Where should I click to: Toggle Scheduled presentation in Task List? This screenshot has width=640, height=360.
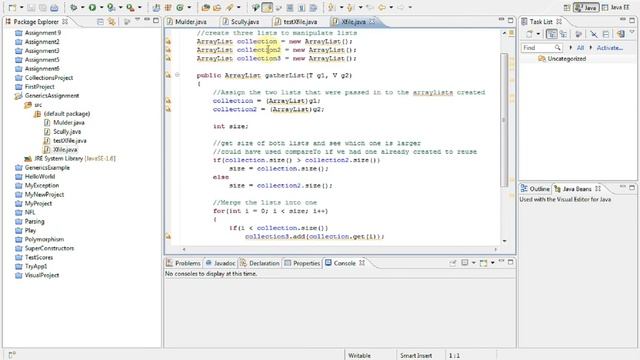click(564, 34)
